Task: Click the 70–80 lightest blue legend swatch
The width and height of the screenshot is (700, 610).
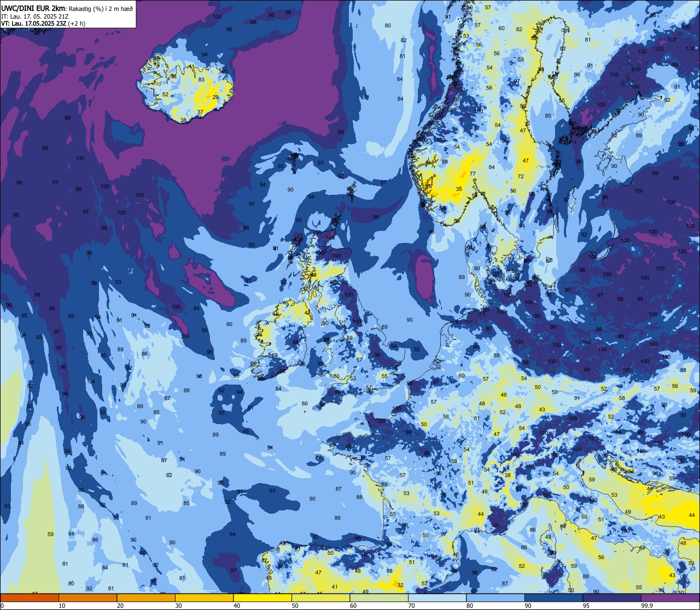Action: point(437,598)
